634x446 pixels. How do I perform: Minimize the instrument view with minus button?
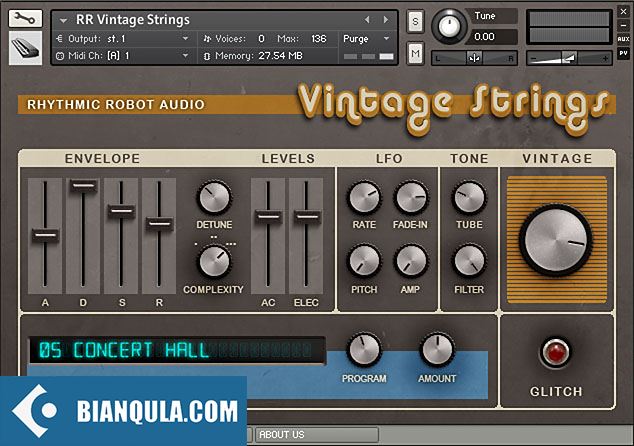pos(623,25)
